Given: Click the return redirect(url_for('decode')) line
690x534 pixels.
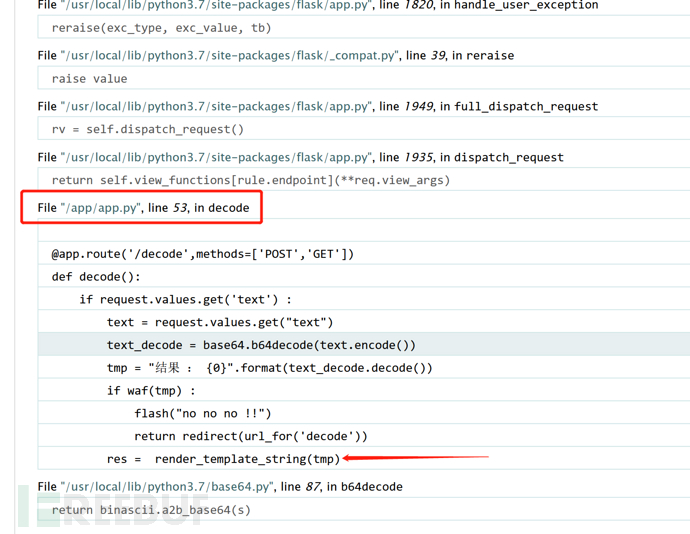Looking at the screenshot, I should 251,436.
